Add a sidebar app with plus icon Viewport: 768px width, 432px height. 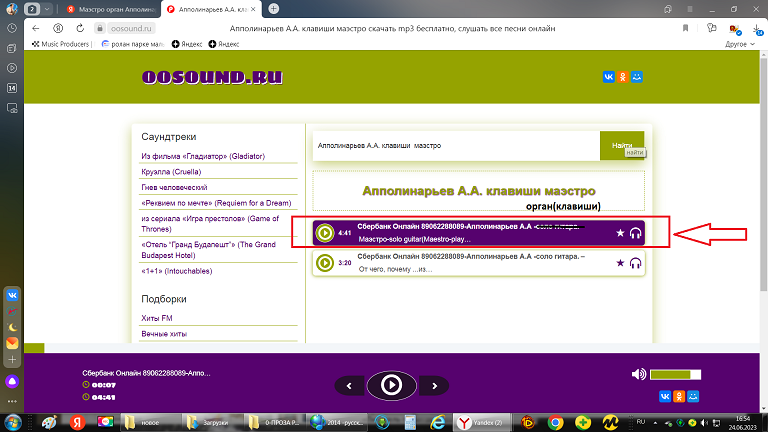tap(12, 360)
